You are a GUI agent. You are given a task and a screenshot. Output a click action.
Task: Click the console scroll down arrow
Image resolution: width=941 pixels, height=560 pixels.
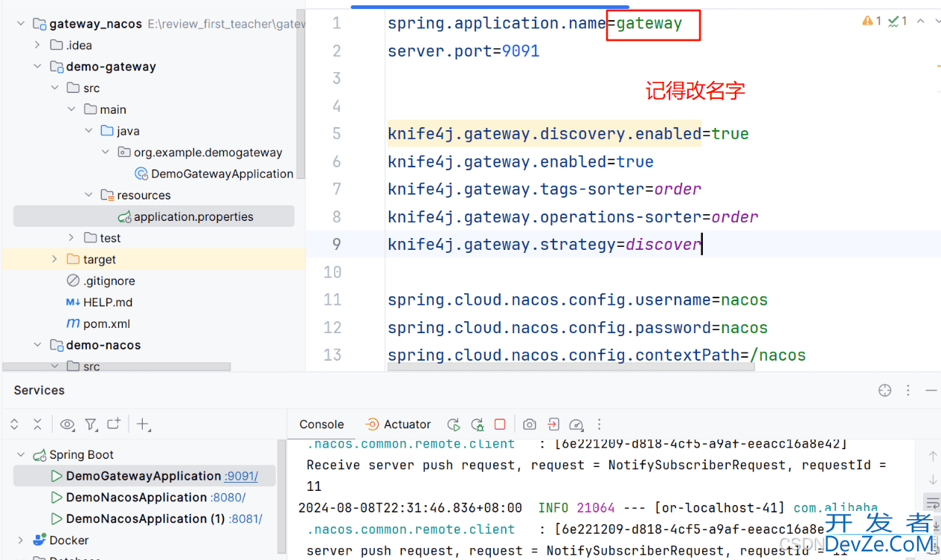pyautogui.click(x=933, y=479)
